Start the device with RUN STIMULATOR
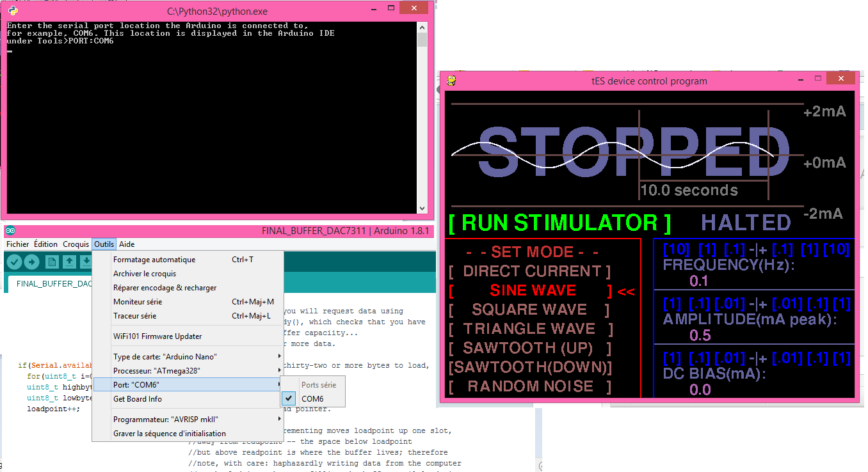 [x=560, y=223]
